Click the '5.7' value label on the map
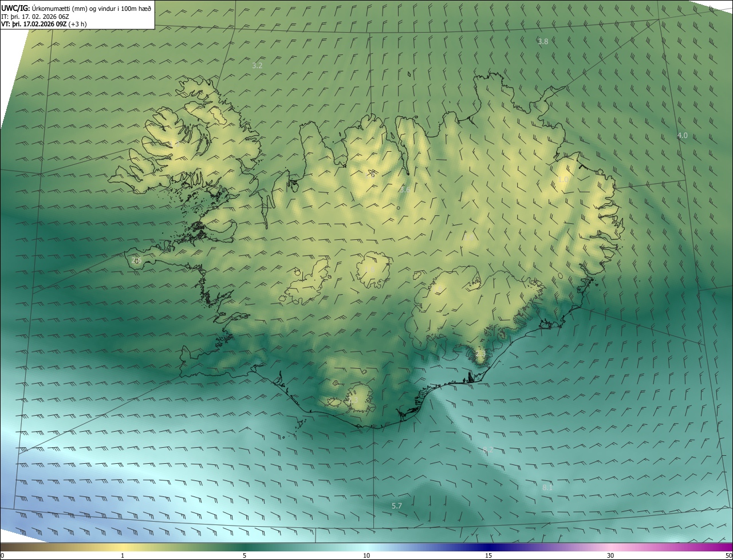Viewport: 733px width, 560px height. (x=397, y=506)
